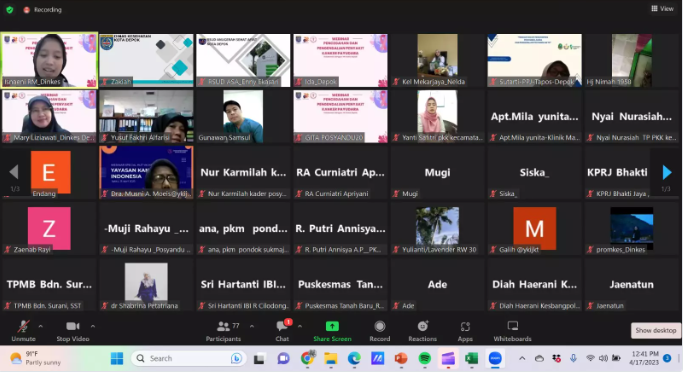The width and height of the screenshot is (684, 372).
Task: Open Microsoft Edge from taskbar
Action: (x=354, y=358)
